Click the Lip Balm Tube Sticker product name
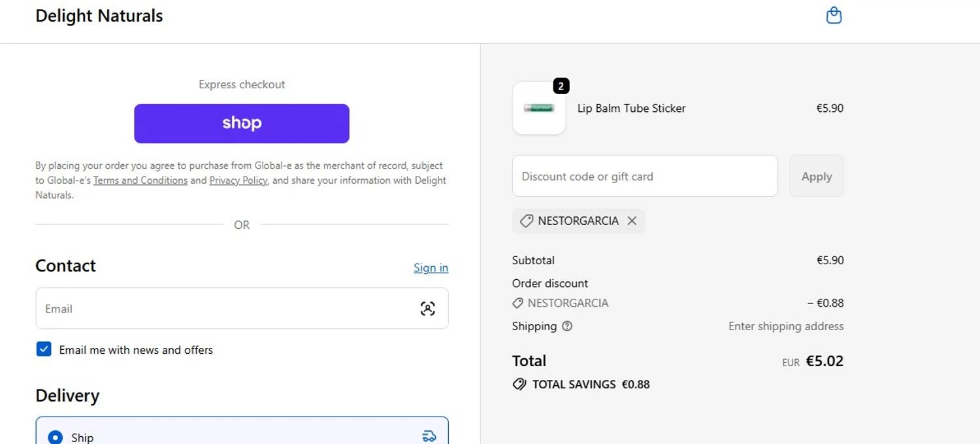This screenshot has width=980, height=444. [x=632, y=109]
